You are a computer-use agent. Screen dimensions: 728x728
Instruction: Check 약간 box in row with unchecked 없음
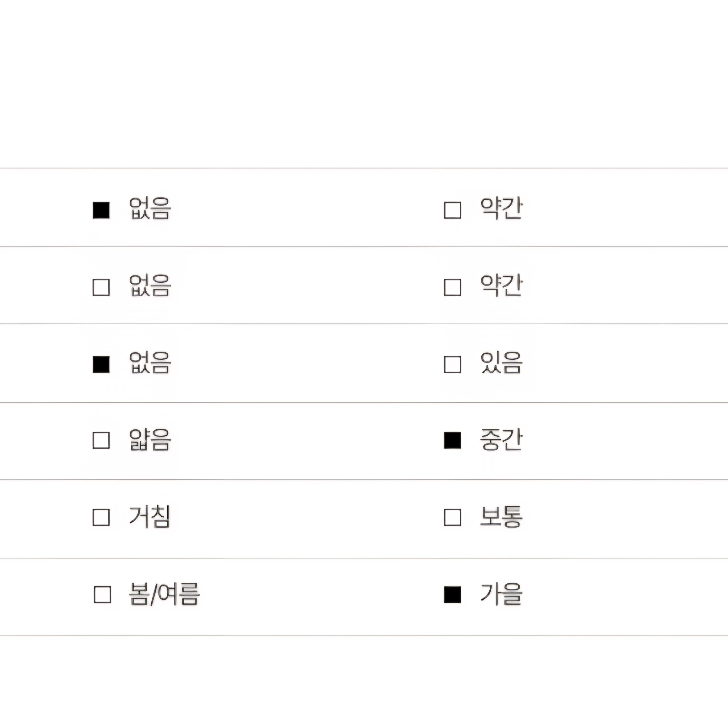[452, 287]
